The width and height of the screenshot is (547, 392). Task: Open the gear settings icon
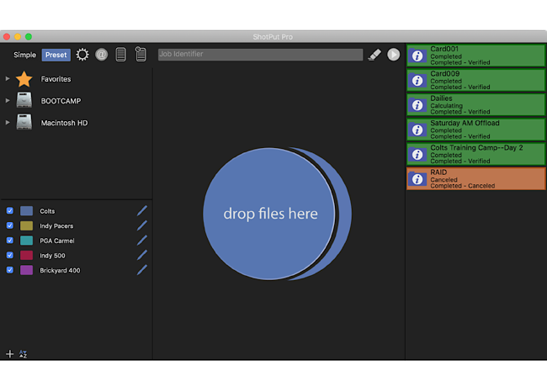click(82, 55)
